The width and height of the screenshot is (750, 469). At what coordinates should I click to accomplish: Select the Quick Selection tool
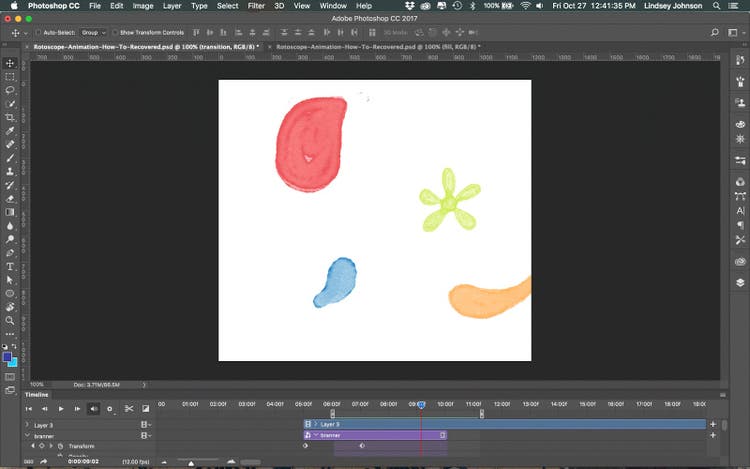coord(10,104)
